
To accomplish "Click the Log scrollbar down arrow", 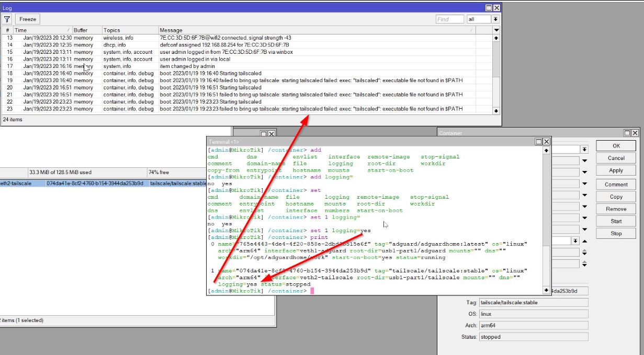I will (496, 111).
